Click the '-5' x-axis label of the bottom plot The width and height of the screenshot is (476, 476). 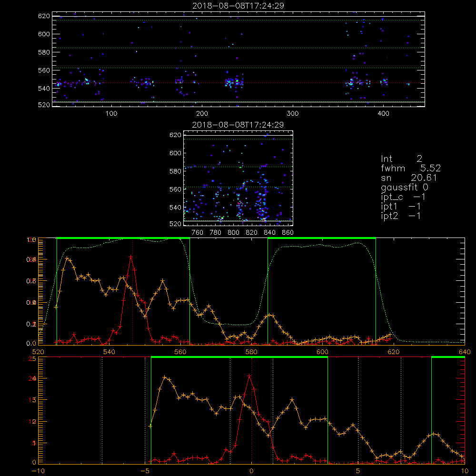point(145,471)
